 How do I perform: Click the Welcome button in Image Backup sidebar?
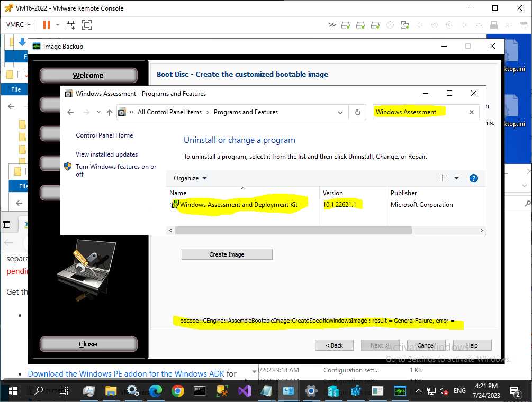(x=88, y=75)
